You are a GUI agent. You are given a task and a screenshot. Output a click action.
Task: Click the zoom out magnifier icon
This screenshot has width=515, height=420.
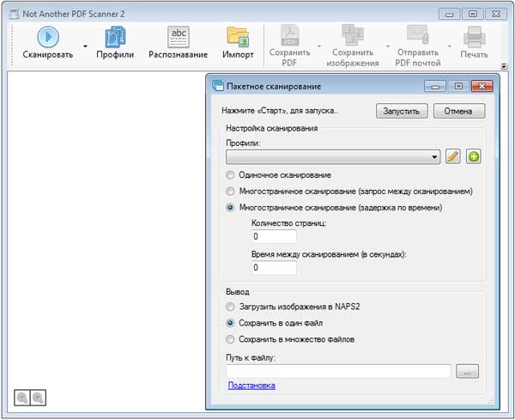coord(22,398)
